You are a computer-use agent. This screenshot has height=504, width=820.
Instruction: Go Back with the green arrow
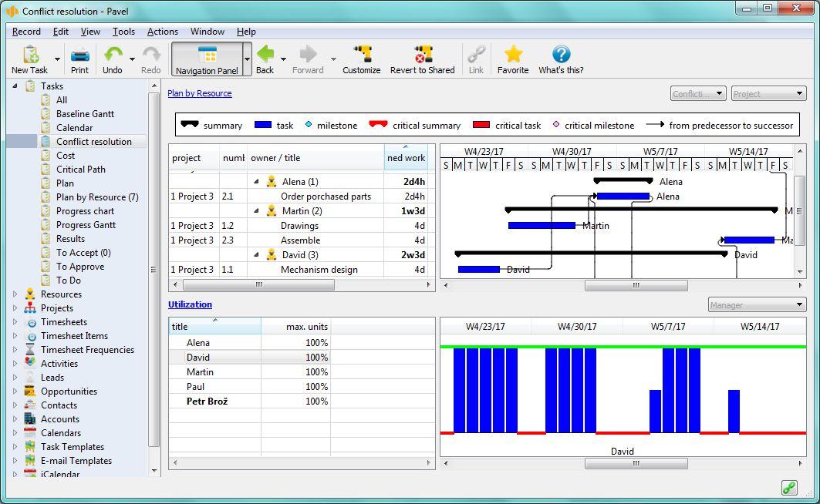(265, 54)
